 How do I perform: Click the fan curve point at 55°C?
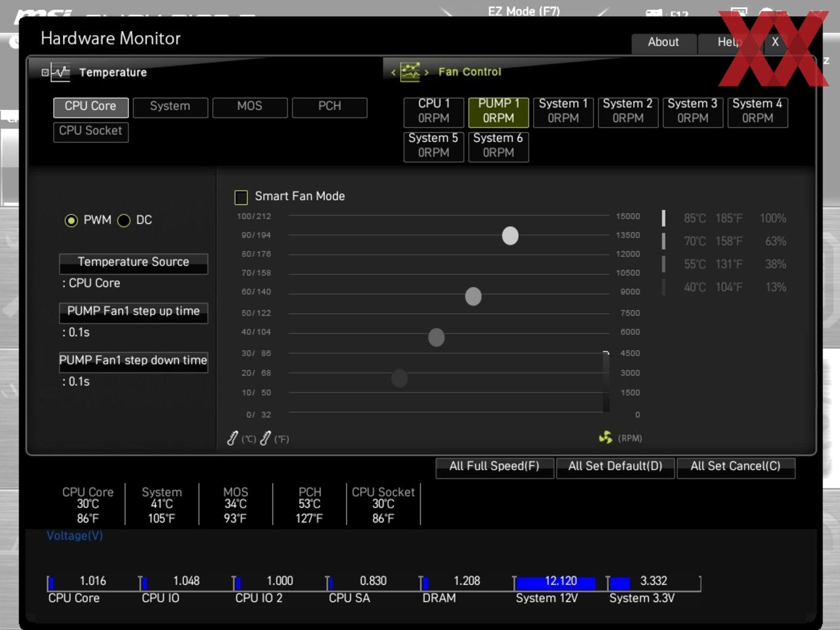click(x=437, y=337)
